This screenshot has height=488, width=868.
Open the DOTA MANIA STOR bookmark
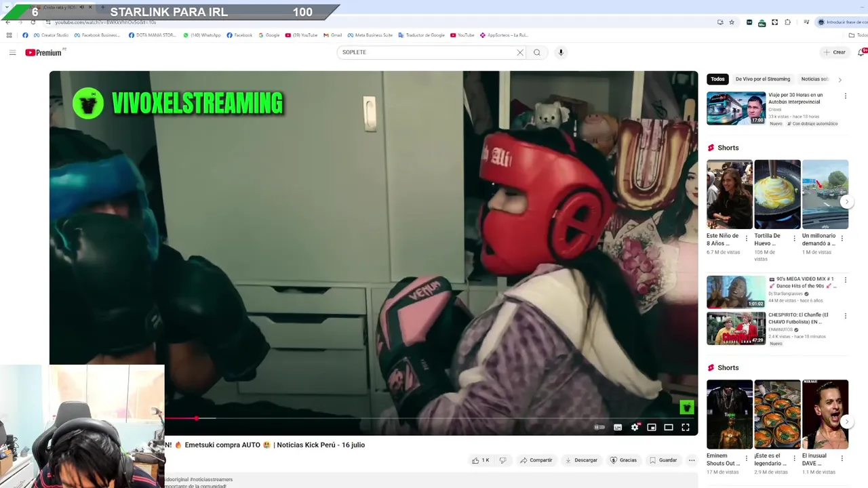click(153, 35)
